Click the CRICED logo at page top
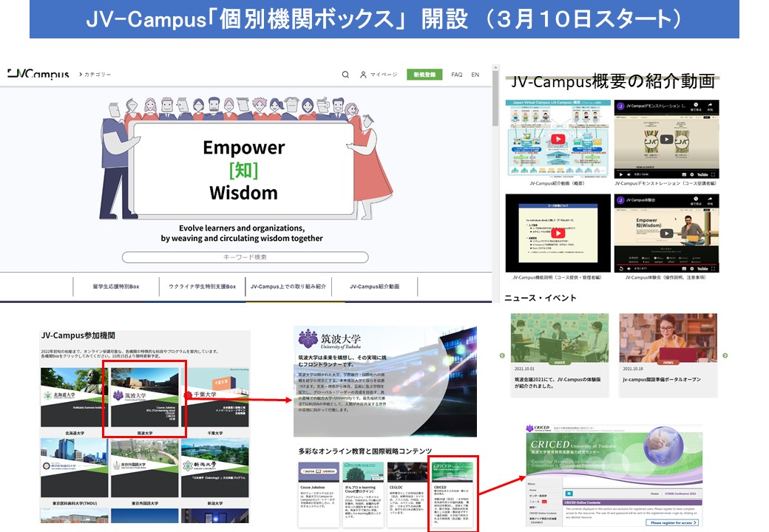 click(538, 428)
